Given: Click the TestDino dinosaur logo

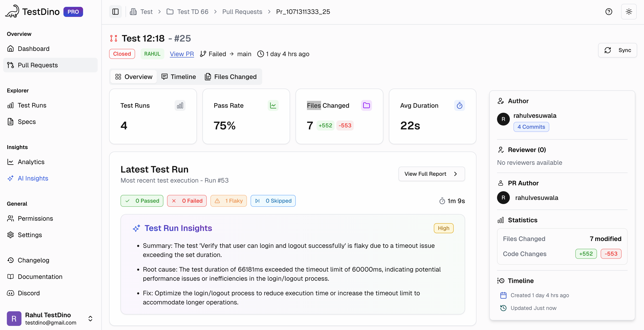Looking at the screenshot, I should (12, 11).
